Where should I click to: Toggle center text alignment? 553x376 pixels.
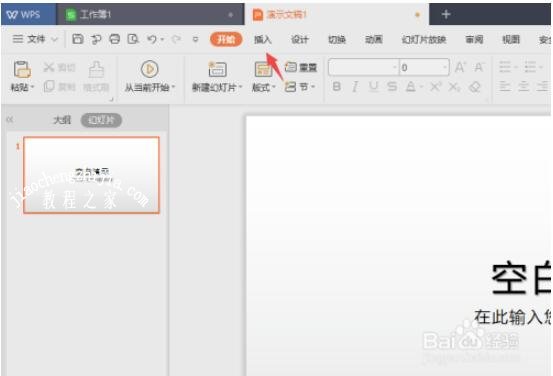[523, 86]
